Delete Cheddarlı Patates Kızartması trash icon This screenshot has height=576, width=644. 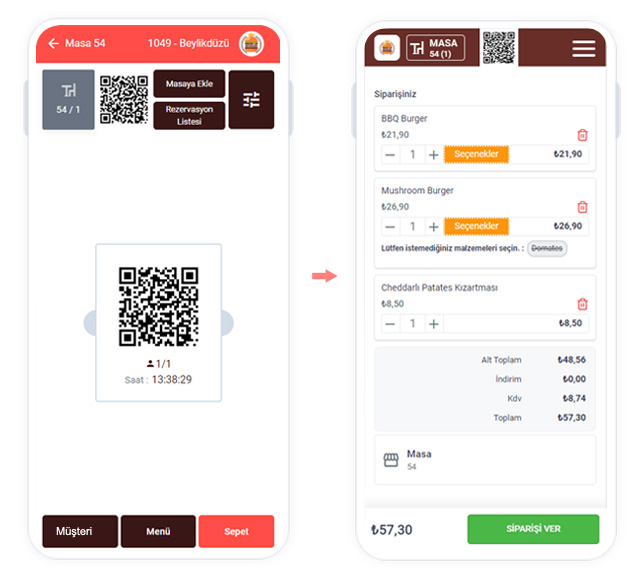582,304
